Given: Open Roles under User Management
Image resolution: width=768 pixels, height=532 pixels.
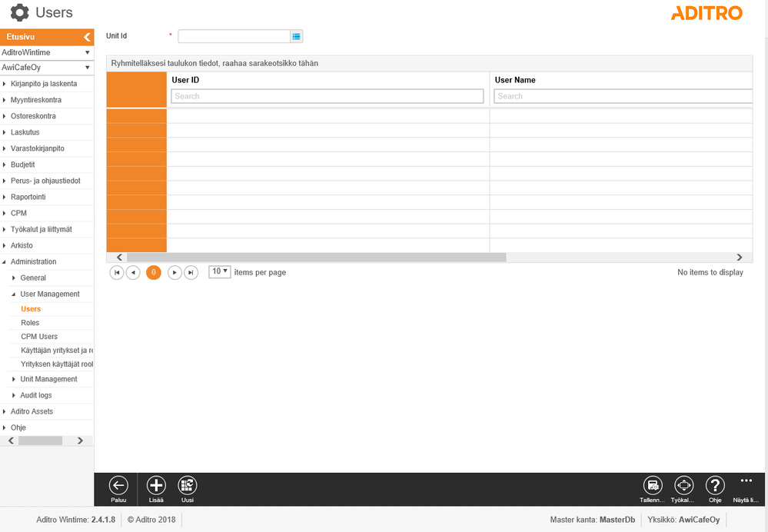Looking at the screenshot, I should 30,323.
